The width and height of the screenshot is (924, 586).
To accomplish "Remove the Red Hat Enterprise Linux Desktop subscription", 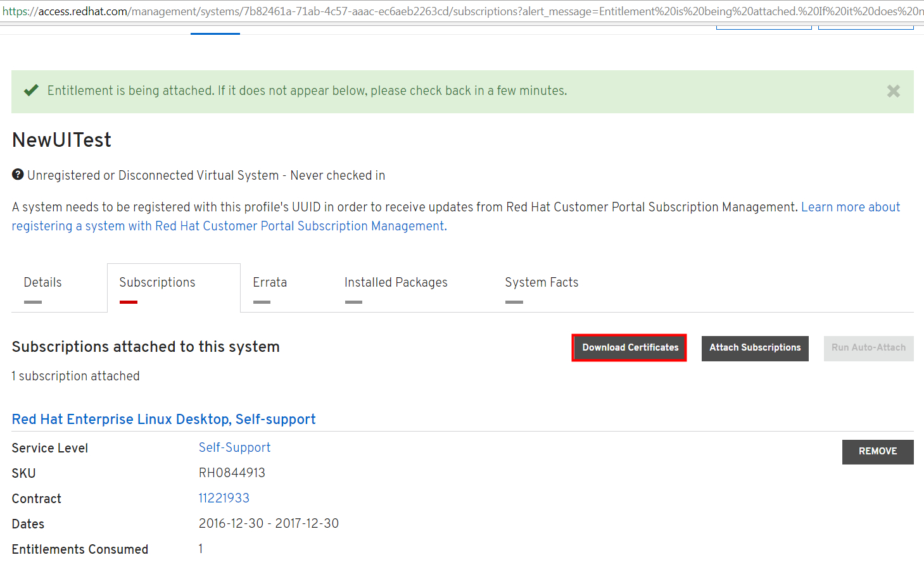I will point(878,452).
